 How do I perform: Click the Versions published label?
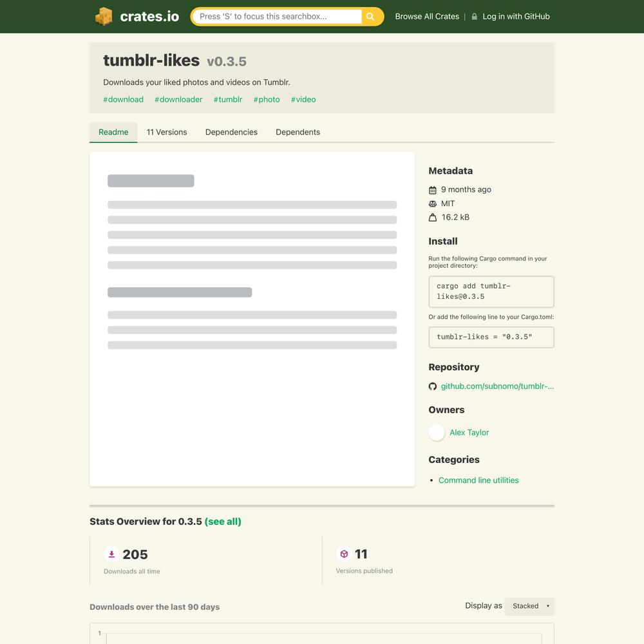point(364,571)
